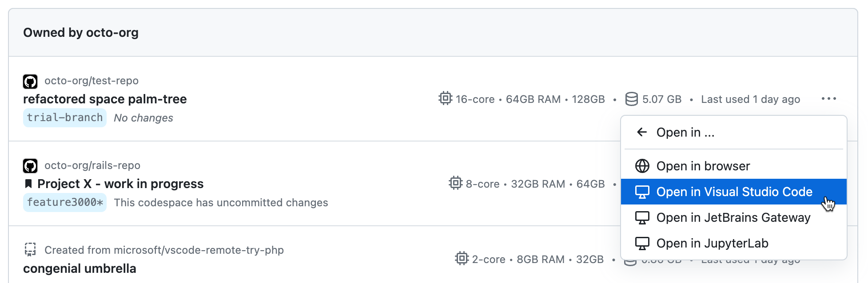Click the globe icon for Open in browser
The width and height of the screenshot is (868, 283).
pos(641,166)
